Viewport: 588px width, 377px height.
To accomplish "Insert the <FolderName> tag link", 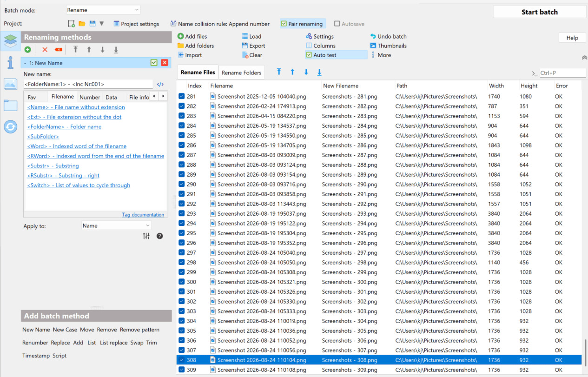I will click(x=64, y=126).
